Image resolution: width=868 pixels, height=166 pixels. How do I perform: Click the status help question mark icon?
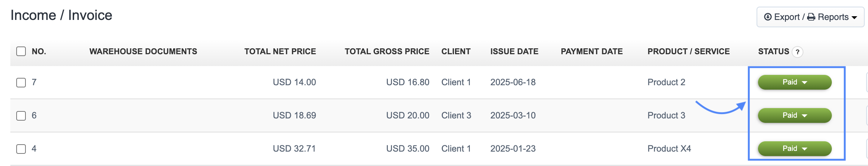tap(798, 52)
